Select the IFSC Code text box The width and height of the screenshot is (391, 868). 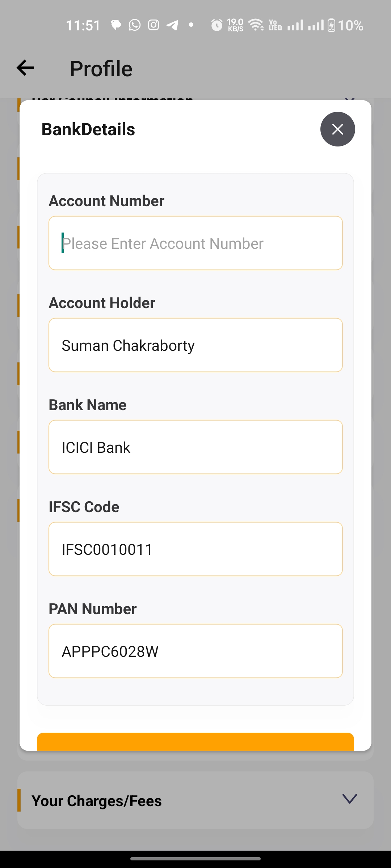click(195, 549)
